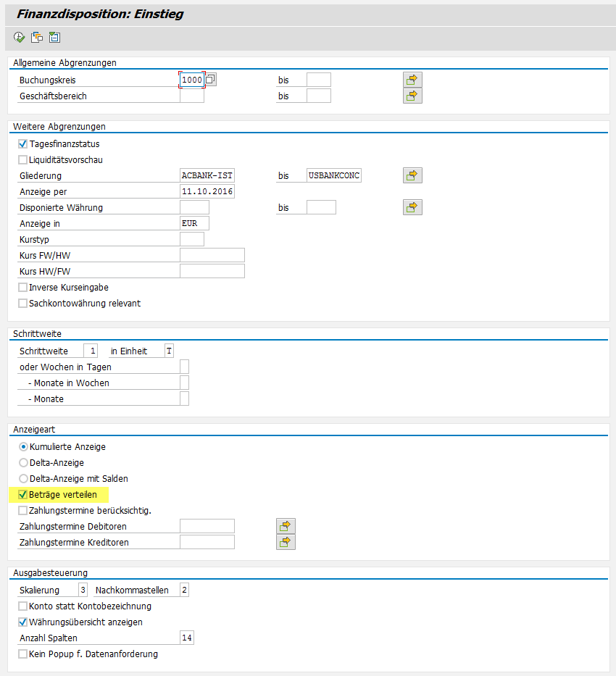Select Delta-Anzeige mit Salden option
This screenshot has width=616, height=676.
pos(23,479)
